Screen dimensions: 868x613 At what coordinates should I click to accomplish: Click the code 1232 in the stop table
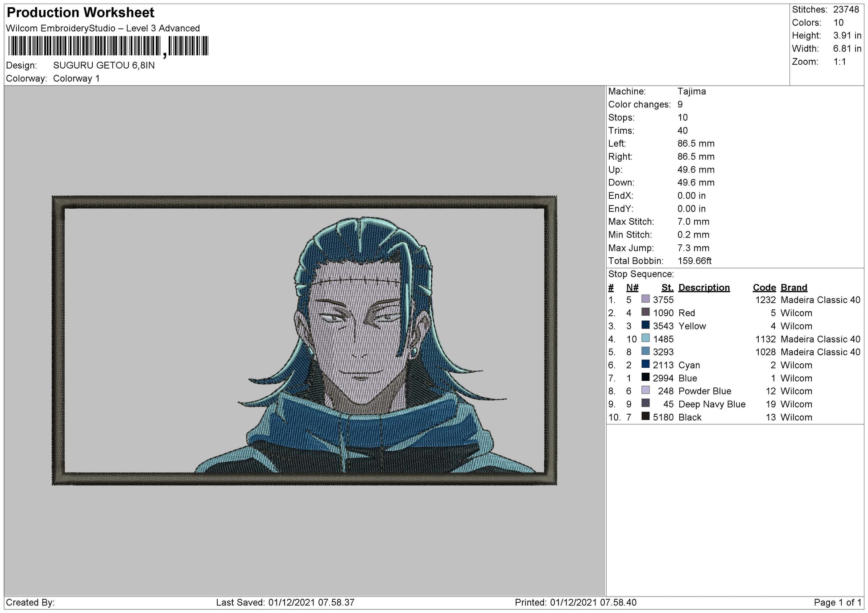click(x=765, y=300)
